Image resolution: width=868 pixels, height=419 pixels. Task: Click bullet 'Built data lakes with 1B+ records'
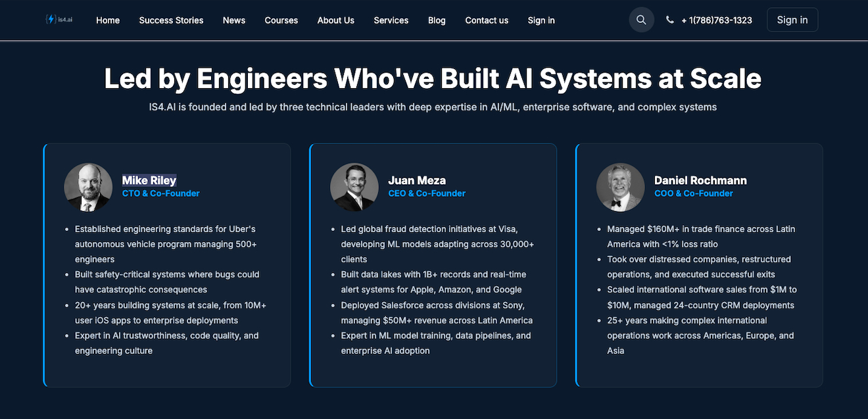pyautogui.click(x=433, y=282)
